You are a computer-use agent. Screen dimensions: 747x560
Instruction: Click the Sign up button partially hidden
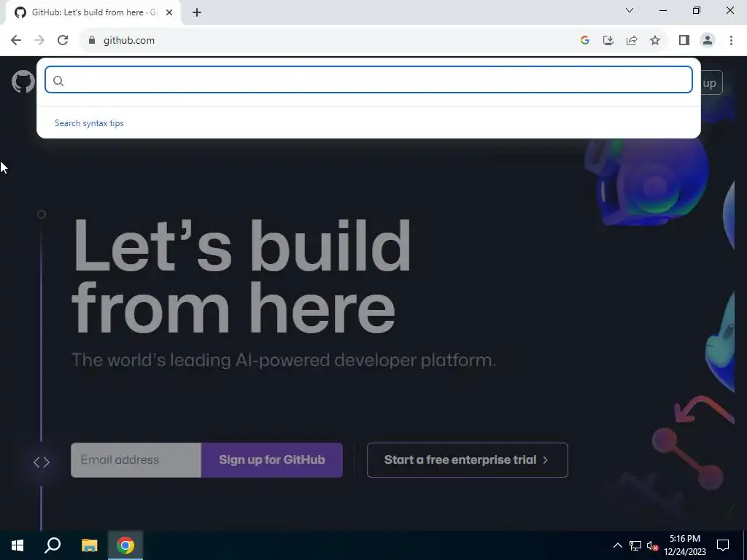click(711, 83)
